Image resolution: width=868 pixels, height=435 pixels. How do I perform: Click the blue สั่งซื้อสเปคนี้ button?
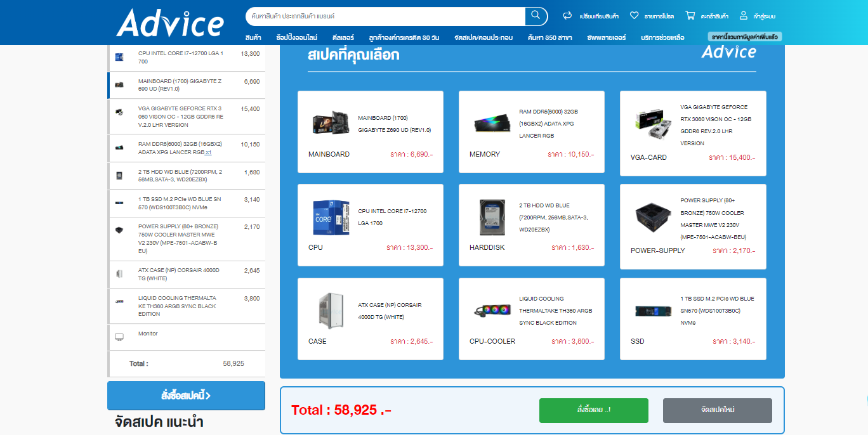(186, 396)
